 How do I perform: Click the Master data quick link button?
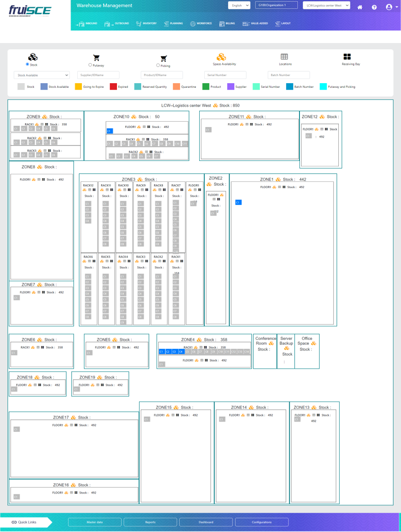tap(95, 522)
